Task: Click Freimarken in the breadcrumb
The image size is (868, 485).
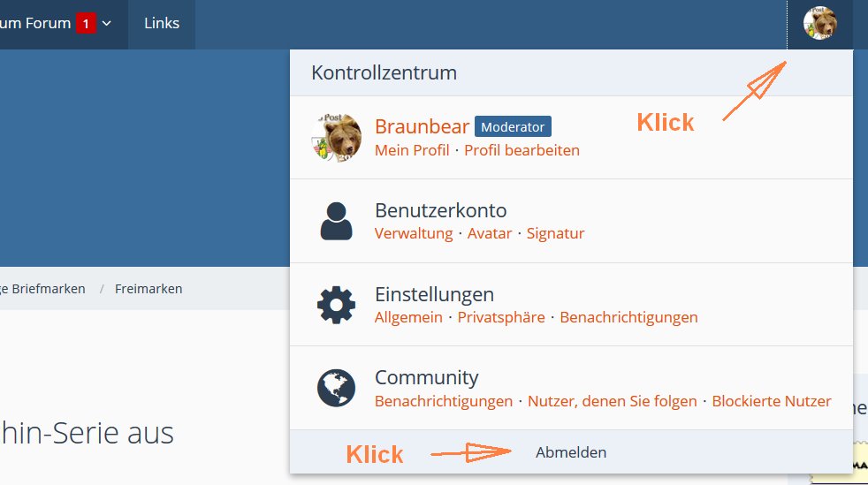Action: click(x=148, y=289)
